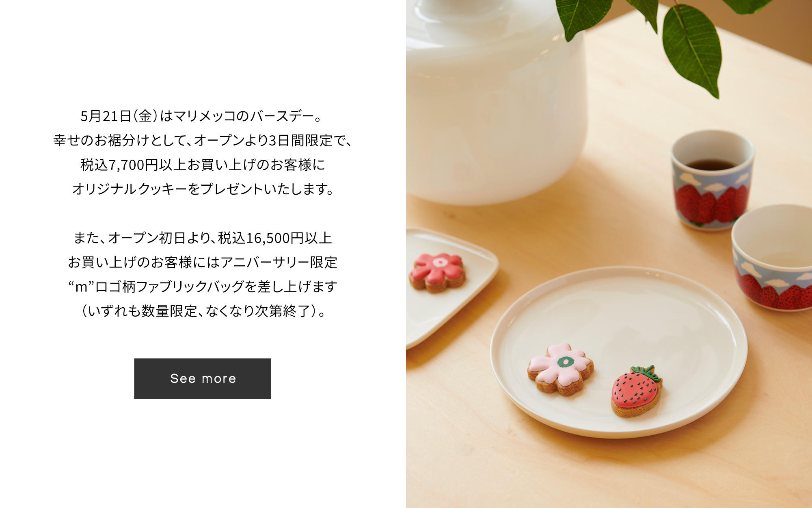Click the オリジナルクッキーをプレゼント text line
Image resolution: width=812 pixels, height=508 pixels.
[202, 189]
